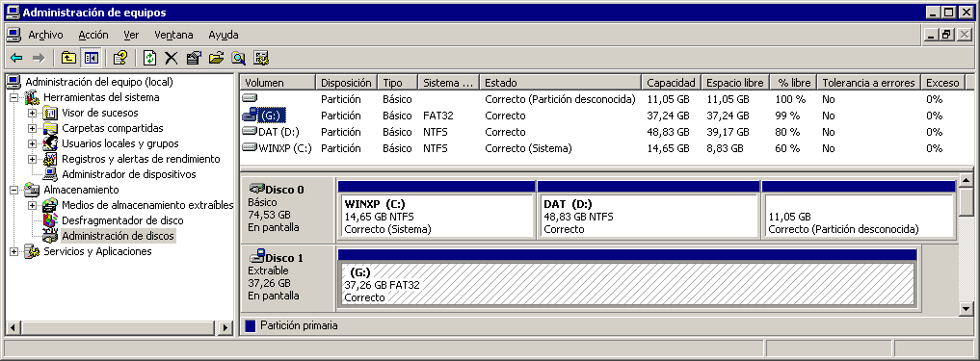
Task: Click the '60 %' free percentage cell
Action: pyautogui.click(x=787, y=148)
